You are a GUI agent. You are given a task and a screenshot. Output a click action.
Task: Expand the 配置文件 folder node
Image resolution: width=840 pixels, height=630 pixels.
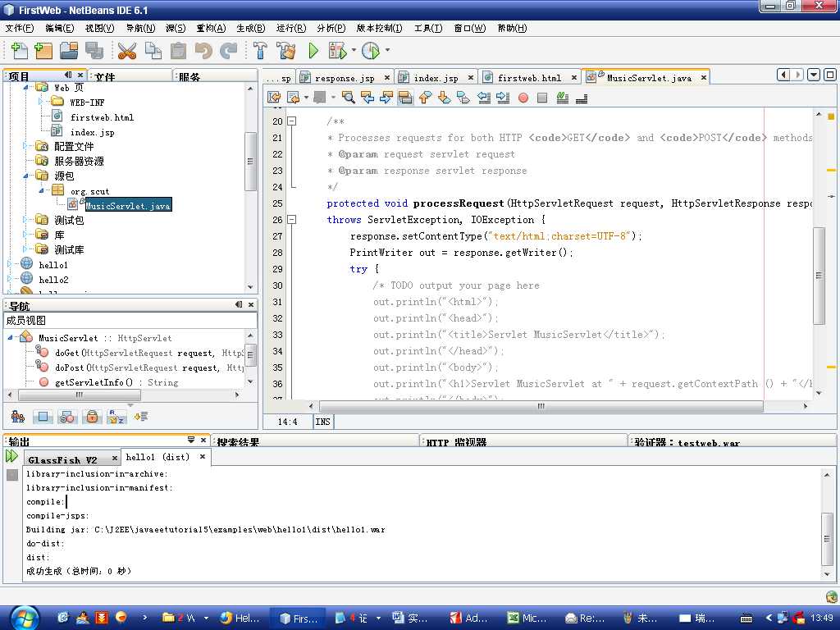pos(25,146)
